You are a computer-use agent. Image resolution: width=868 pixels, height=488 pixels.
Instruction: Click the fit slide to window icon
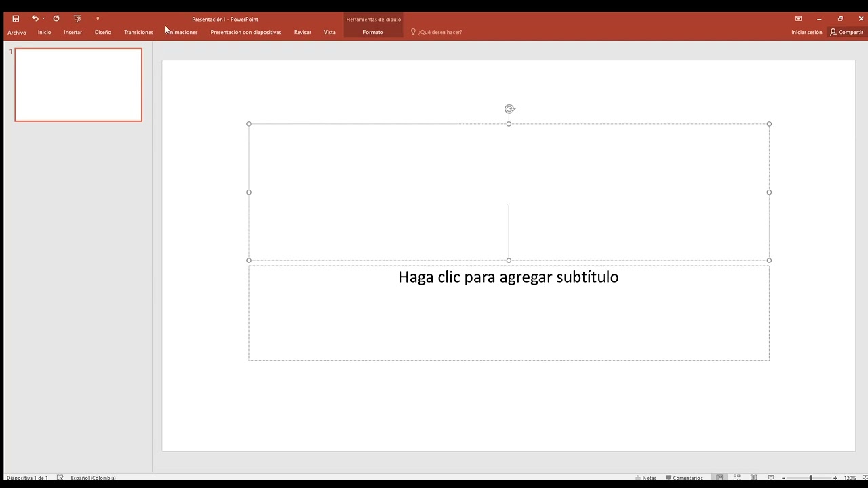tap(864, 478)
